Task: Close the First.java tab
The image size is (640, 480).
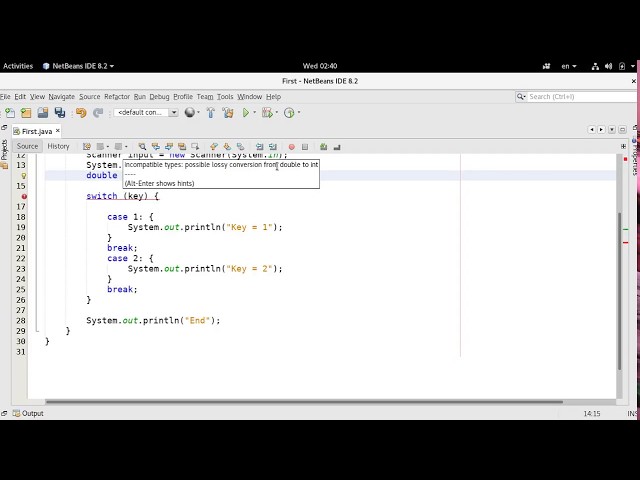Action: click(x=58, y=131)
